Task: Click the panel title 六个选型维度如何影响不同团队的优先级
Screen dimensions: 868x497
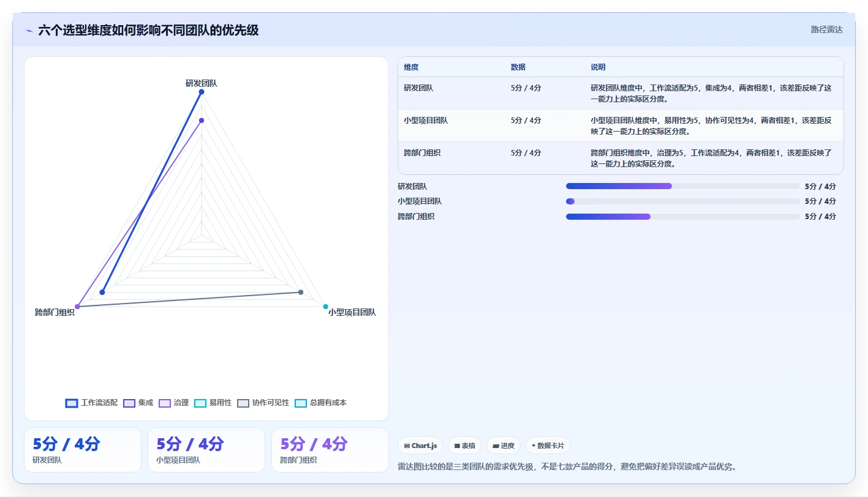Action: 148,30
